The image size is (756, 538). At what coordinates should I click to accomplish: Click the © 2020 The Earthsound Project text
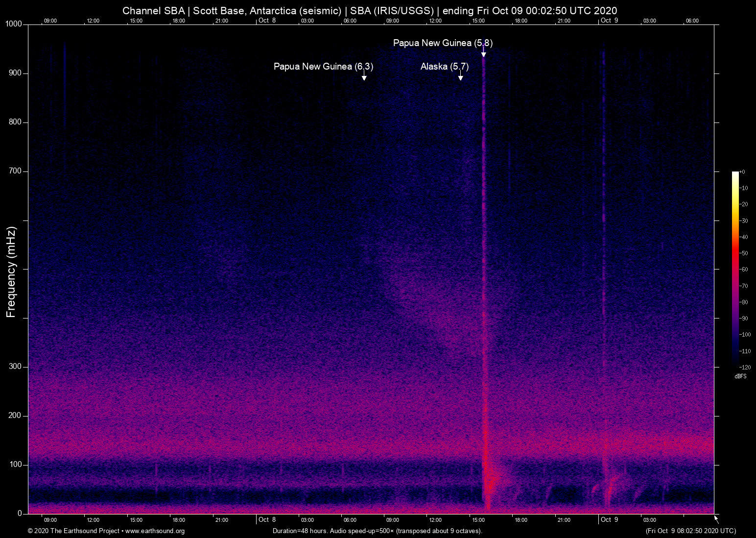pyautogui.click(x=73, y=531)
